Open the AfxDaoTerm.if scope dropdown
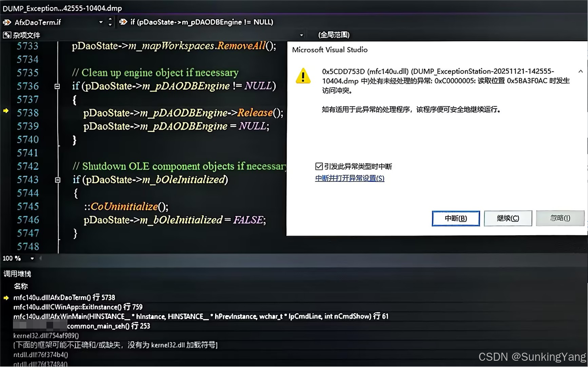 click(x=100, y=21)
